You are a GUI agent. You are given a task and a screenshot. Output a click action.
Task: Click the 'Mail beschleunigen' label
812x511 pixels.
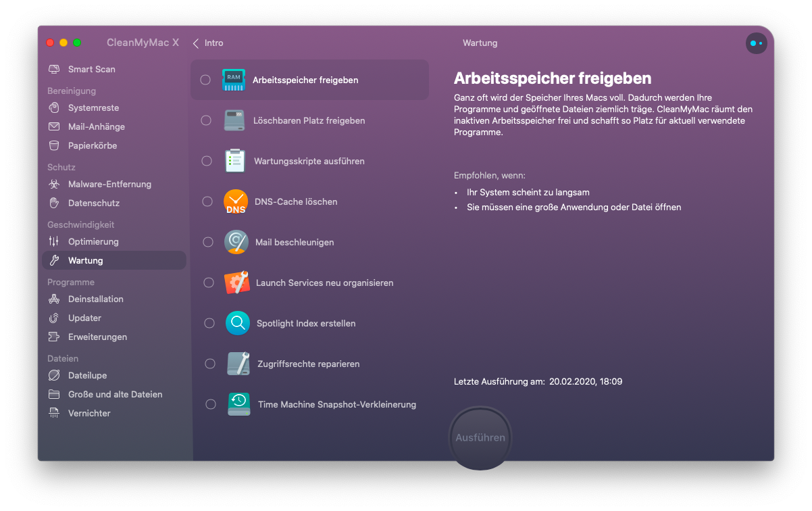tap(295, 242)
